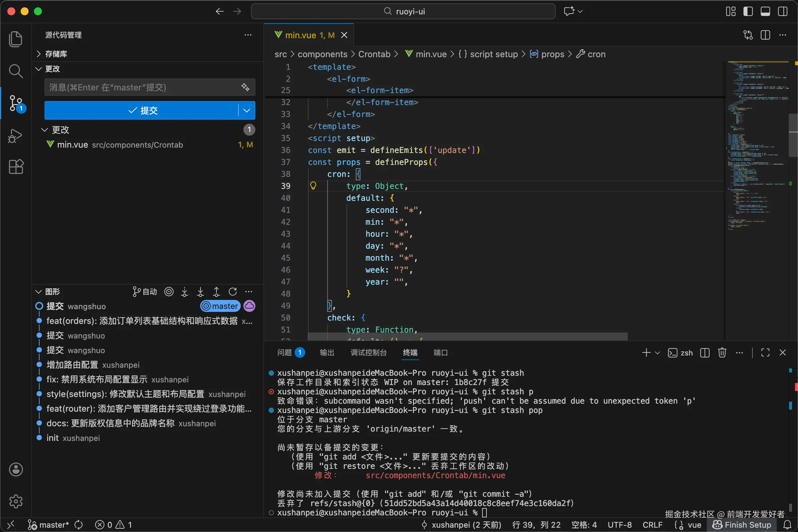
Task: Click the refresh icon in graph panel
Action: coord(233,292)
